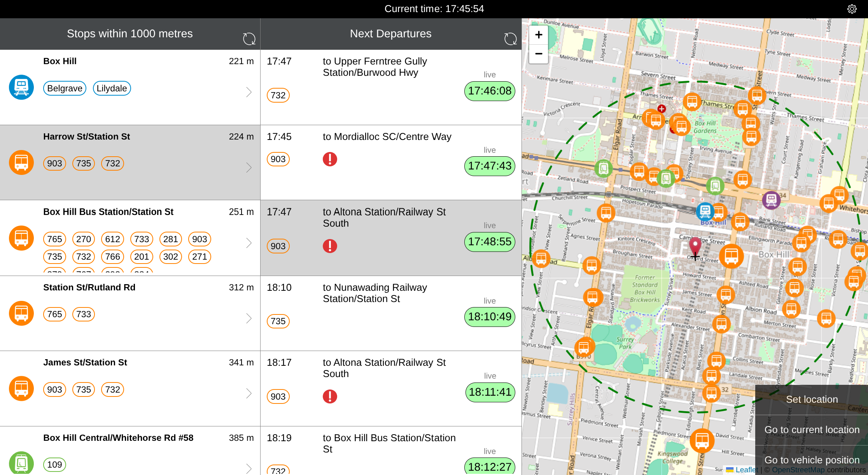Image resolution: width=868 pixels, height=475 pixels.
Task: Select route 612 at the Box Hill Bus Station stop
Action: tap(112, 239)
